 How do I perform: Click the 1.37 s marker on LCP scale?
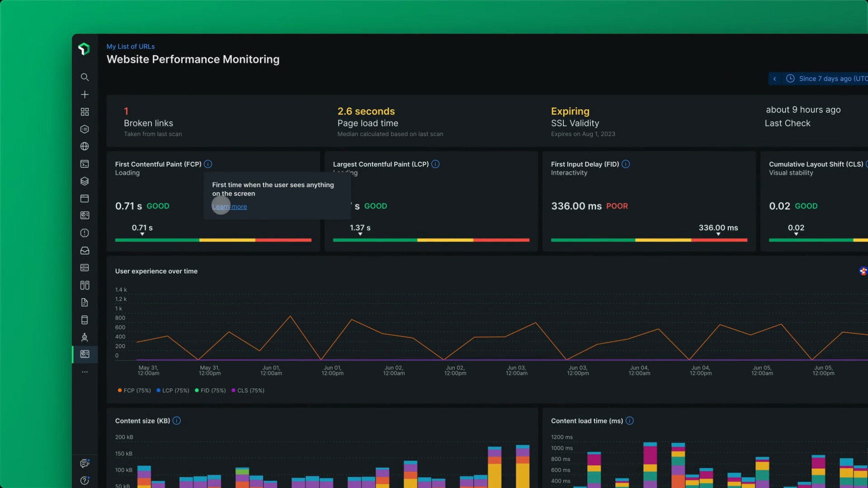tap(360, 230)
